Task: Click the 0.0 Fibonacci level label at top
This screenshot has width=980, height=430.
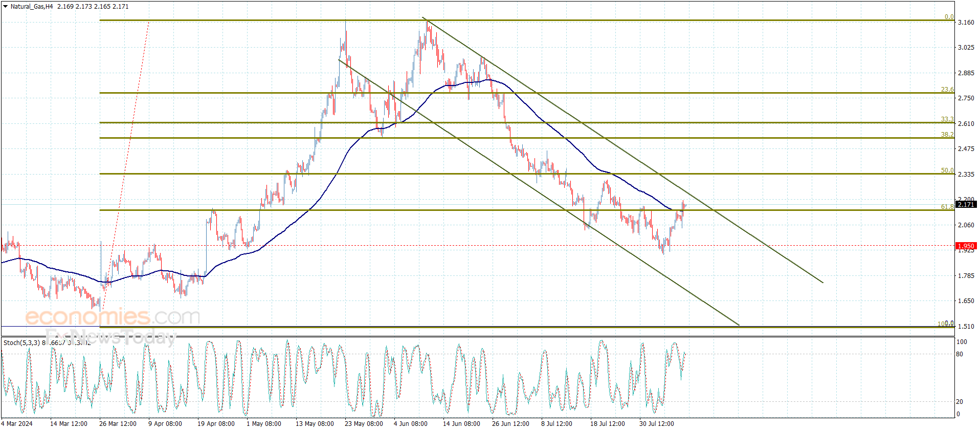Action: [x=949, y=17]
